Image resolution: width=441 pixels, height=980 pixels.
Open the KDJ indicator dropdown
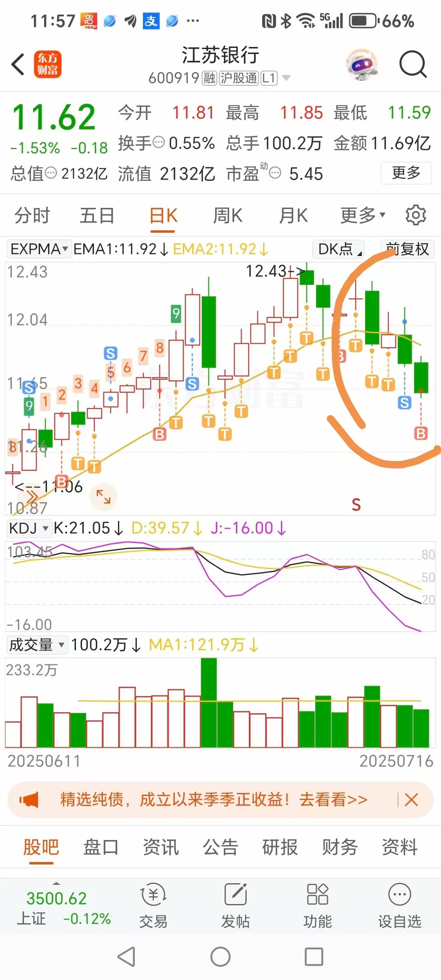click(x=29, y=528)
